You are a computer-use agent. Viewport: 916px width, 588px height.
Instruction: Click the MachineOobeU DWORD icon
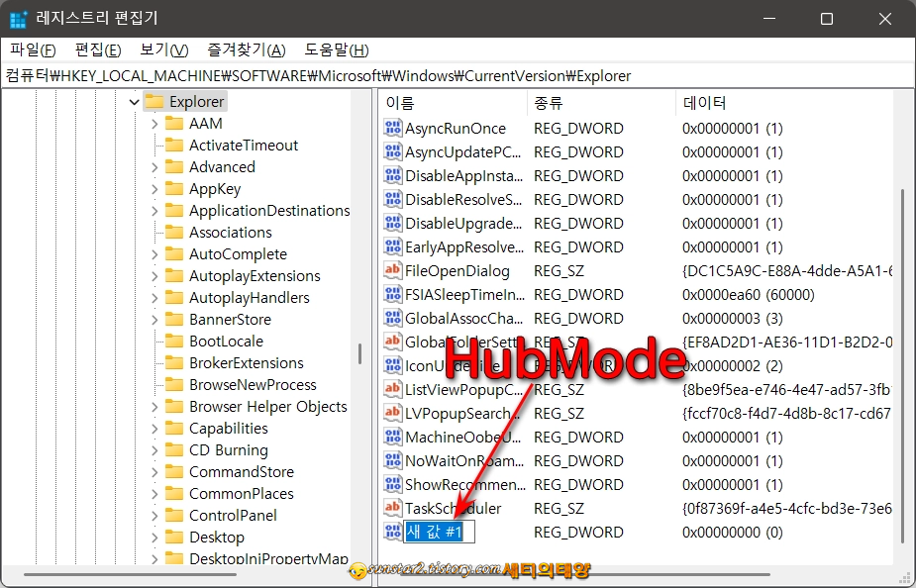(392, 437)
